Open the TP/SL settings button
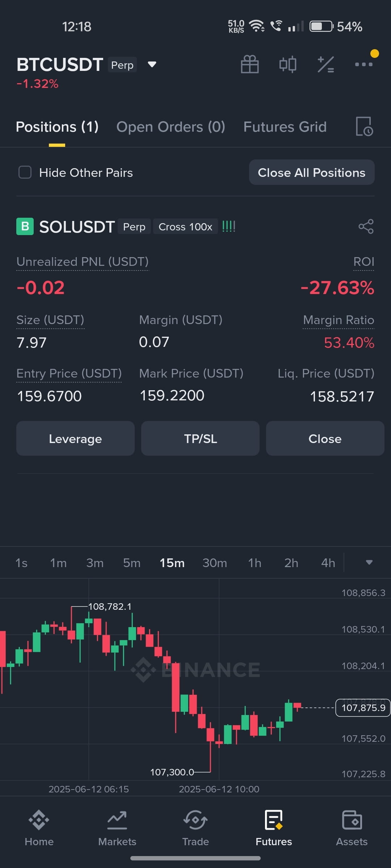Screen dimensions: 391x868 (200, 438)
